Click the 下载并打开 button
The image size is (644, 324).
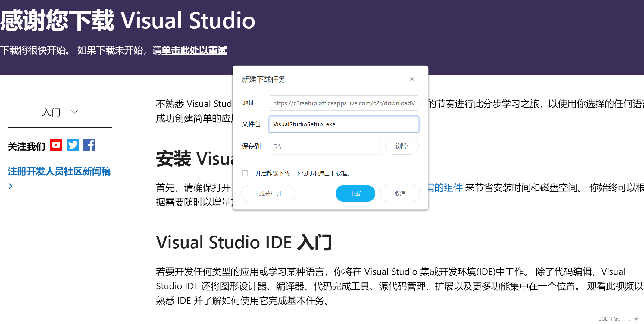(268, 193)
